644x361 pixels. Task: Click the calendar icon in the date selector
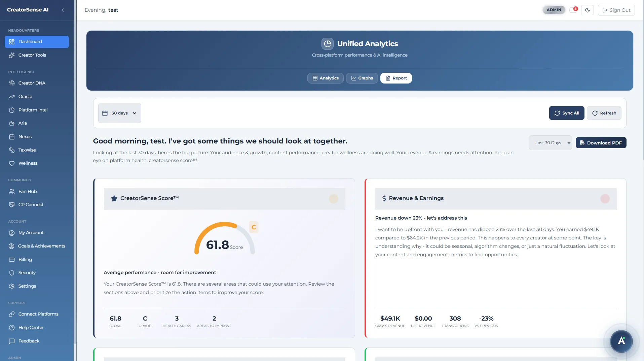tap(105, 113)
